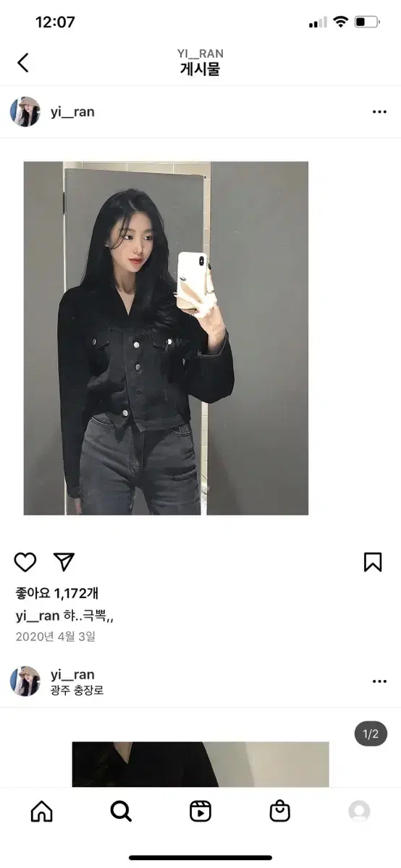Screen dimensions: 401x868
Task: Open the first post's three-dot options menu
Action: [379, 112]
